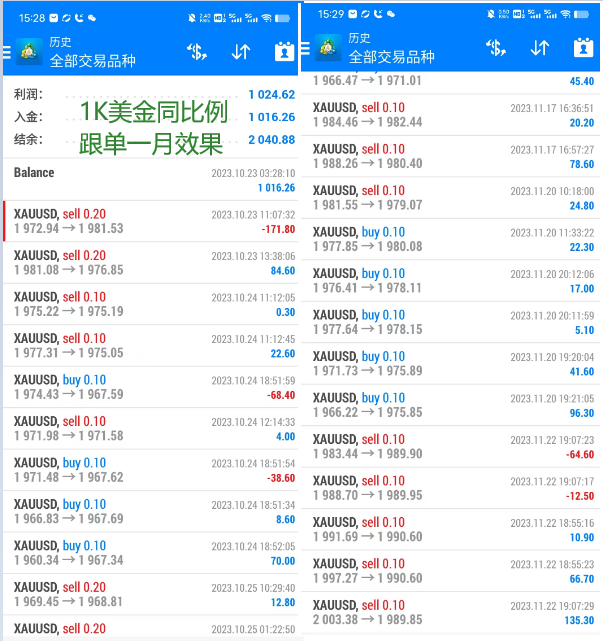
Task: Select the 利润 value 1 024.62
Action: point(272,95)
